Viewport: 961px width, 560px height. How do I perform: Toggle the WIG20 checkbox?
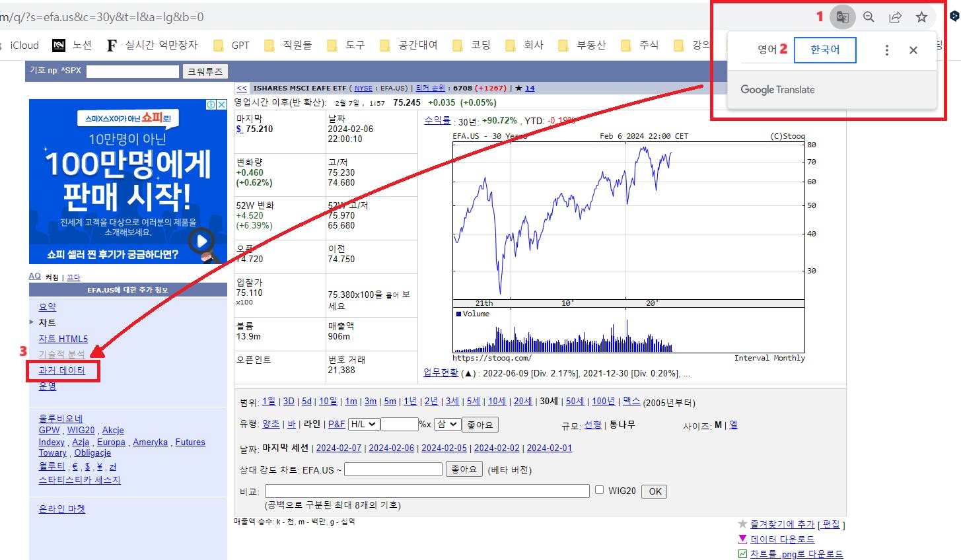[599, 490]
